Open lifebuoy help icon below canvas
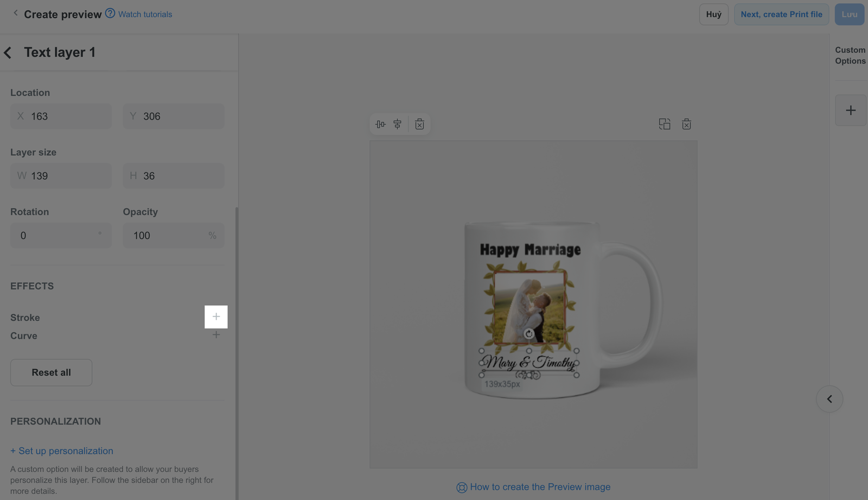 [462, 488]
